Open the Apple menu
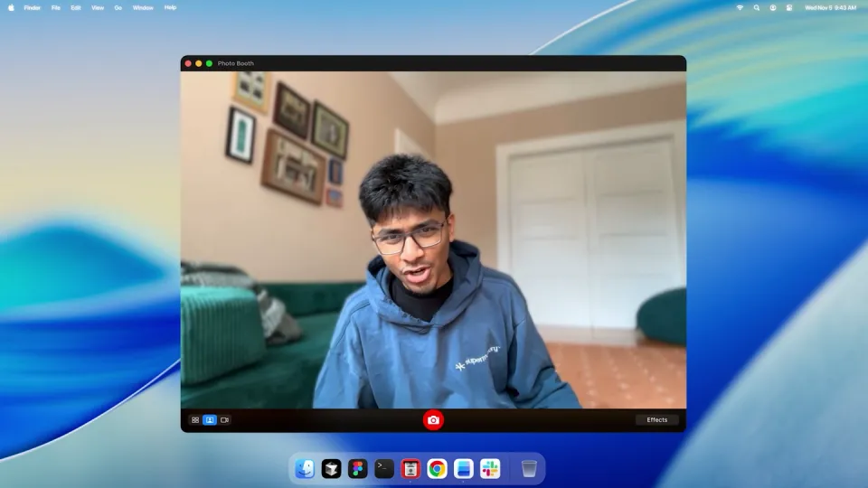The width and height of the screenshot is (868, 488). click(11, 8)
